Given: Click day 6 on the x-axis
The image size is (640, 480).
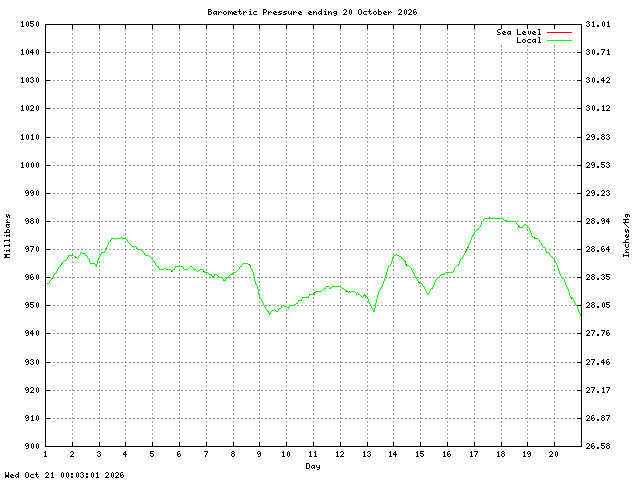Looking at the screenshot, I should 179,454.
